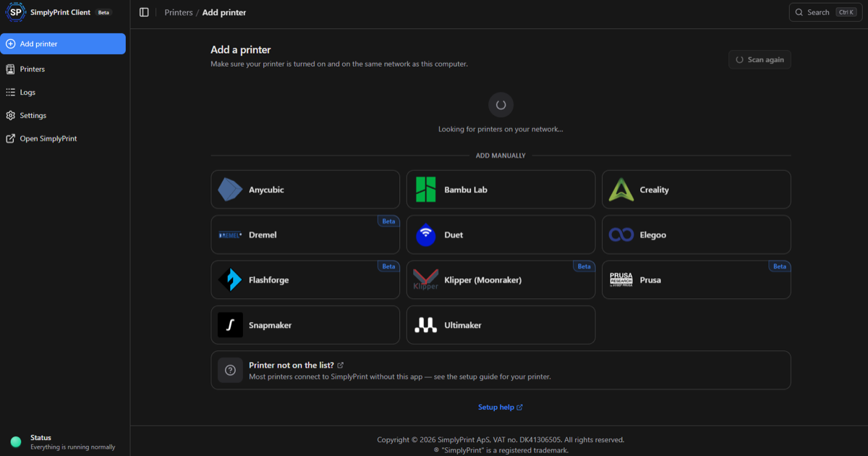Viewport: 868px width, 456px height.
Task: Click the question mark help icon
Action: click(x=230, y=370)
